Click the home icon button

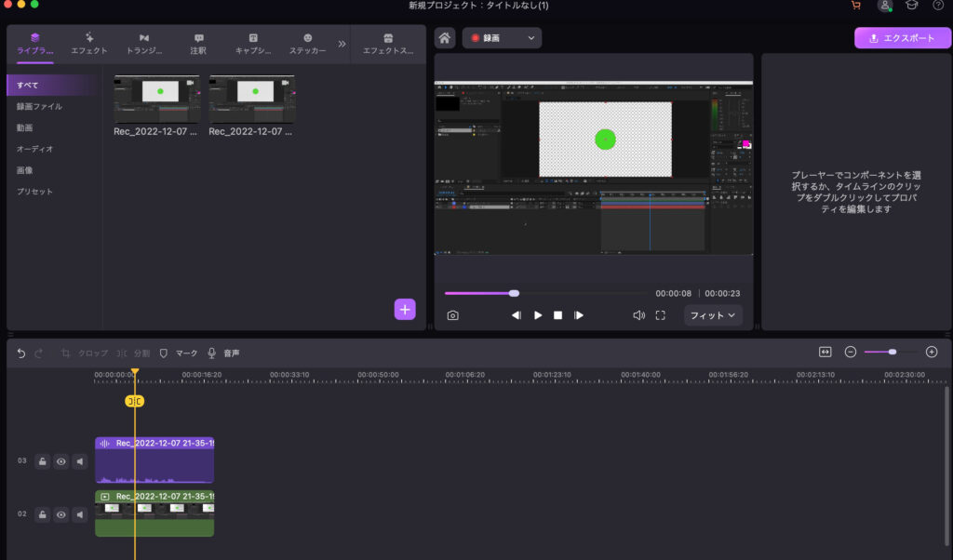click(x=445, y=38)
